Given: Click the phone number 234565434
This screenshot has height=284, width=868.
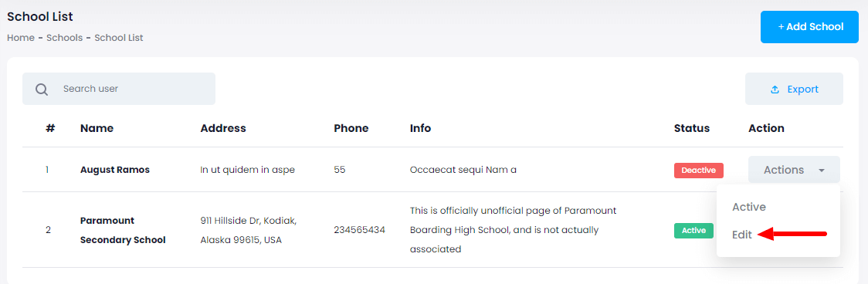Looking at the screenshot, I should click(x=359, y=230).
